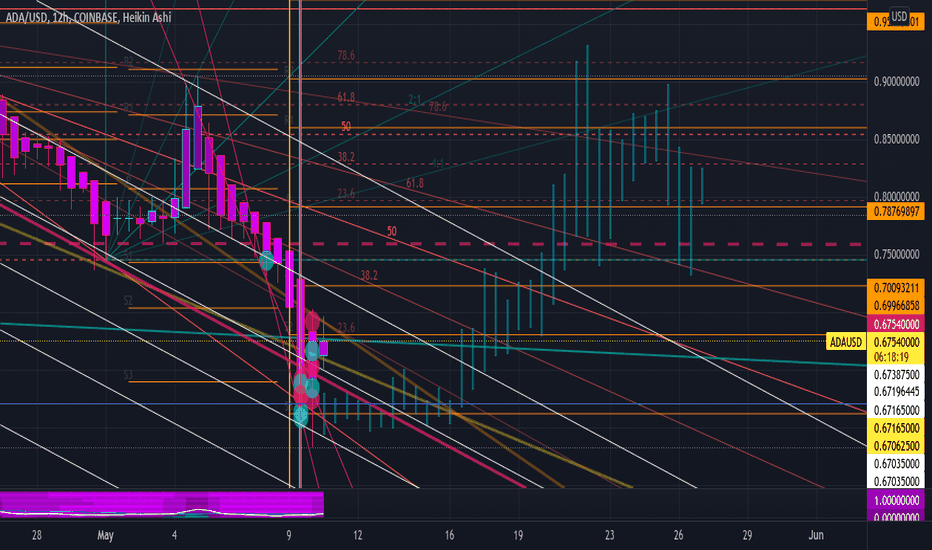The width and height of the screenshot is (932, 550).
Task: Select the orange 0.78769897 price tag
Action: click(x=896, y=211)
